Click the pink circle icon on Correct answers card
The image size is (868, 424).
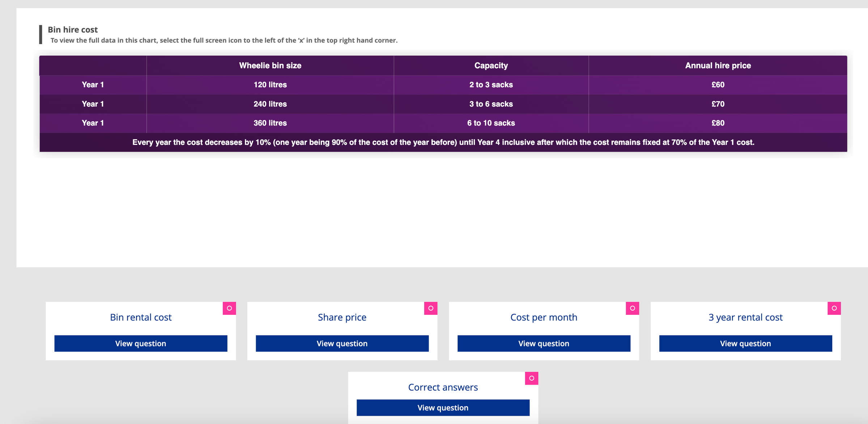tap(531, 378)
